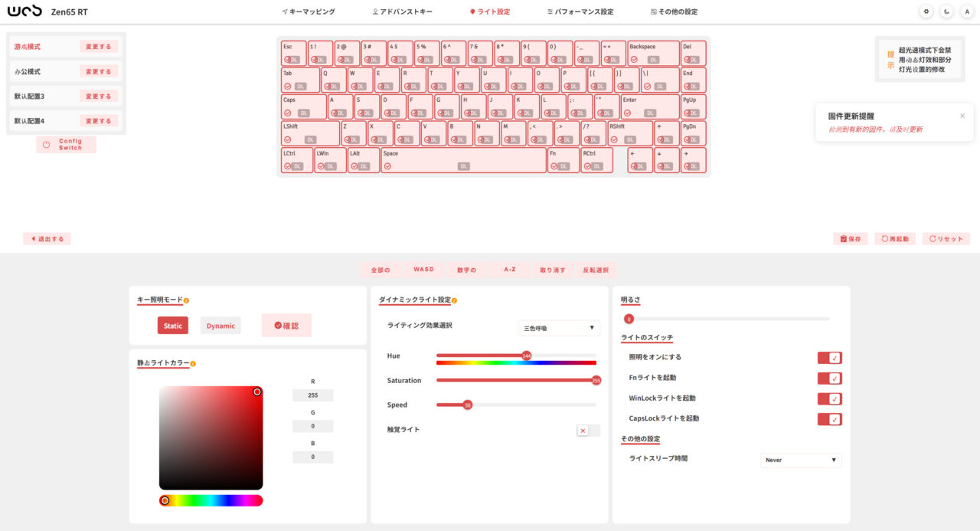The height and width of the screenshot is (531, 980).
Task: Toggle the 照明をオンにする switch
Action: tap(829, 358)
